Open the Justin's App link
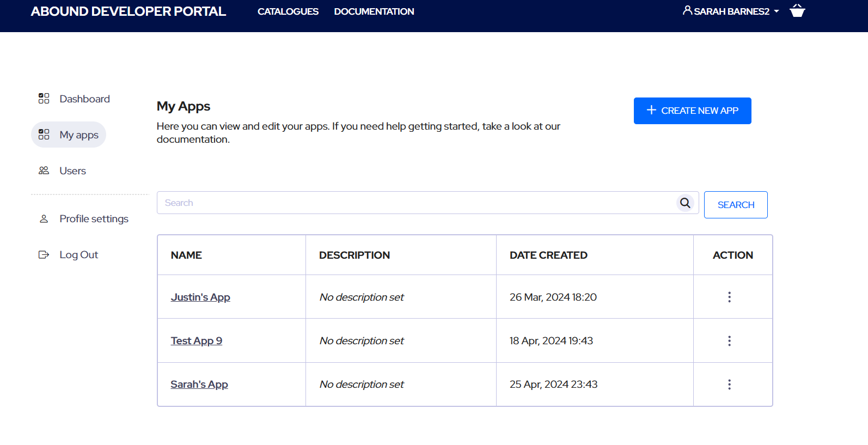The height and width of the screenshot is (445, 868). click(x=200, y=297)
